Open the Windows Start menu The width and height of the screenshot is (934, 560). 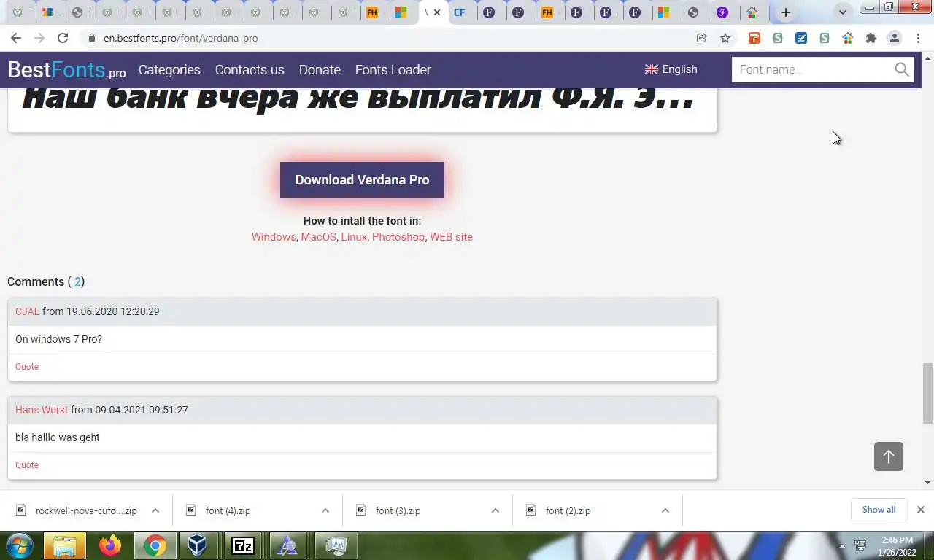click(20, 545)
